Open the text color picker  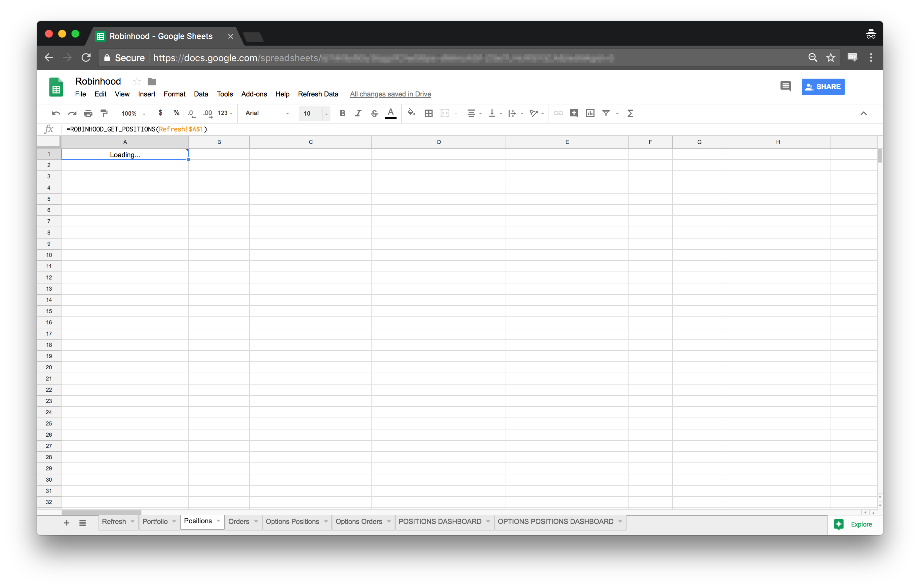(391, 113)
